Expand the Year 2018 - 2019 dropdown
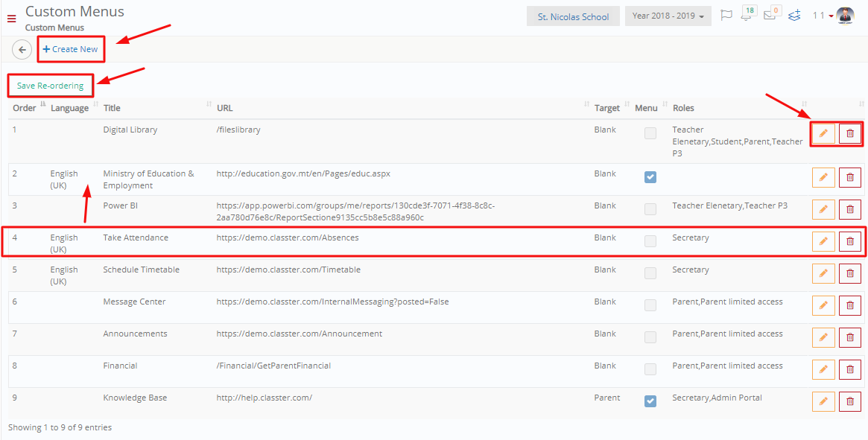This screenshot has height=440, width=868. click(x=668, y=16)
